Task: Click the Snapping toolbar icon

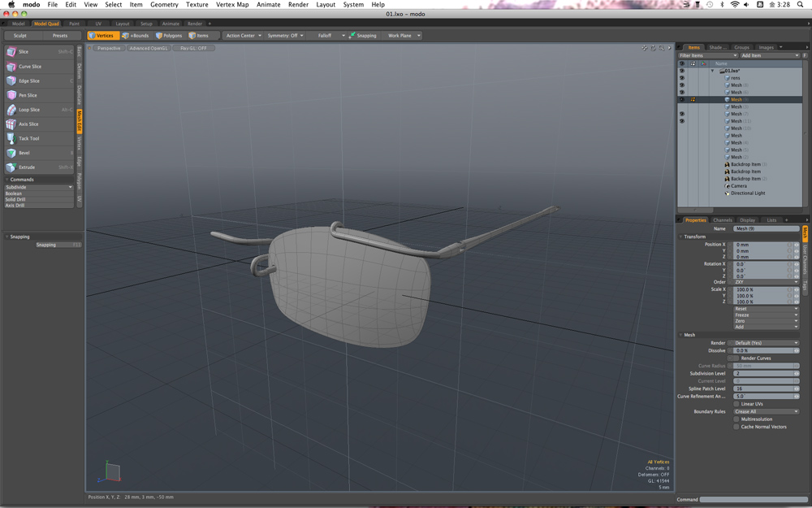Action: point(352,35)
